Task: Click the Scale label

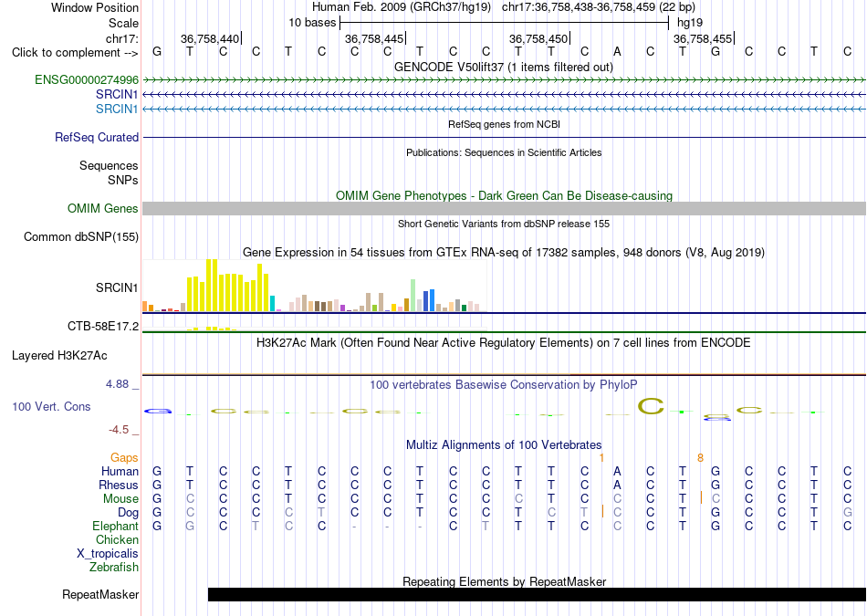Action: [124, 23]
